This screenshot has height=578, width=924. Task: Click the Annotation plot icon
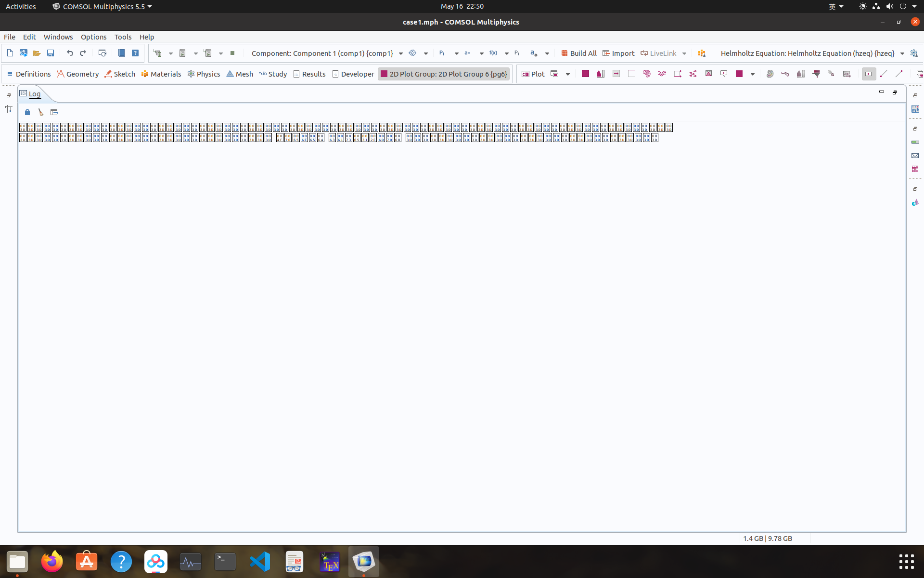click(724, 74)
